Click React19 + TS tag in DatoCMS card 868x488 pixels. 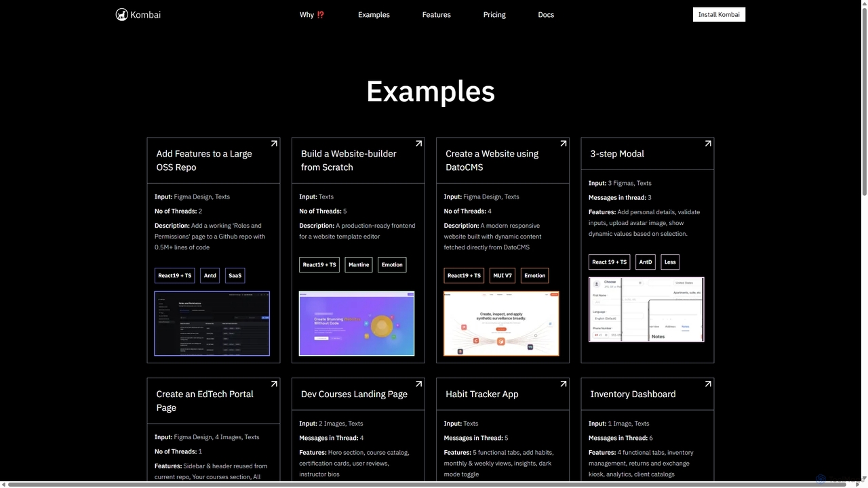464,275
